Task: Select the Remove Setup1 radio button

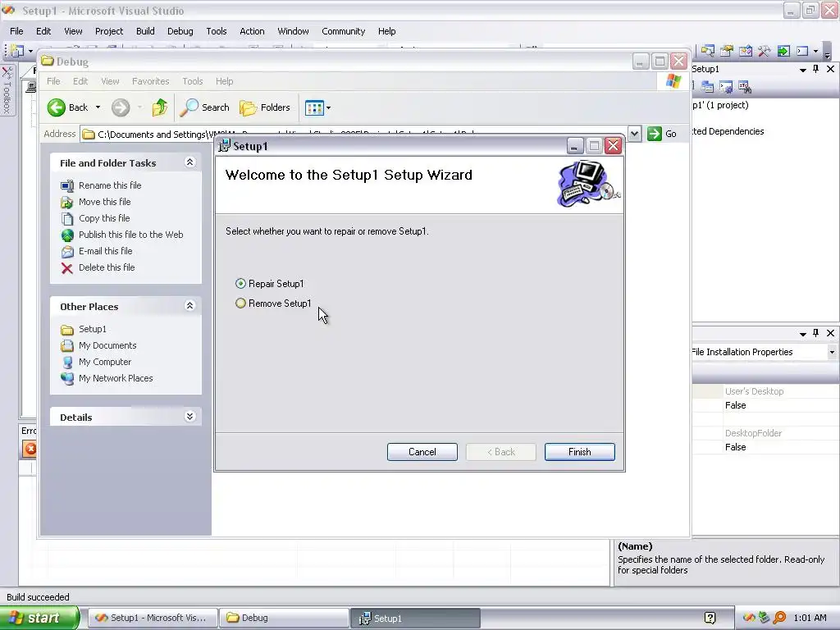Action: pyautogui.click(x=240, y=304)
